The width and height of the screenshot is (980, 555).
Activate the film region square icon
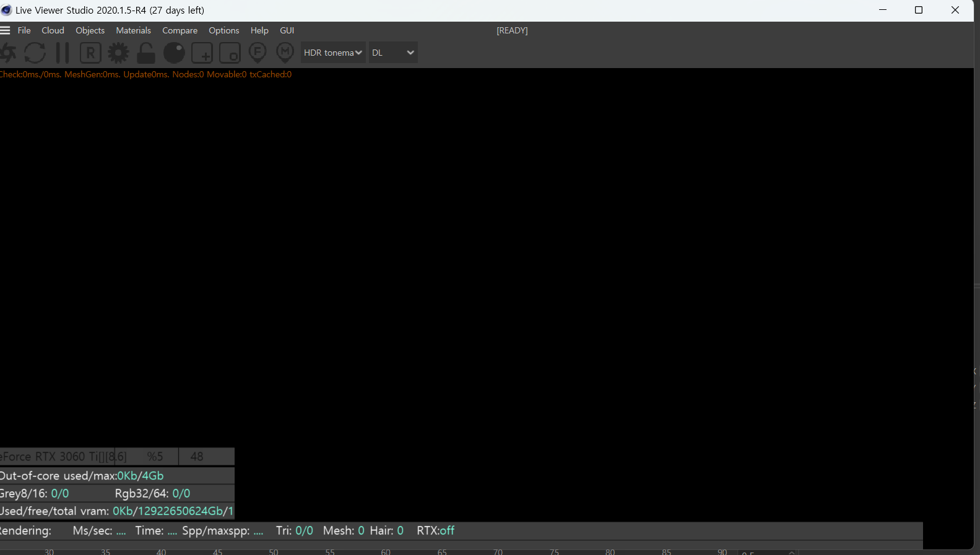click(x=230, y=53)
